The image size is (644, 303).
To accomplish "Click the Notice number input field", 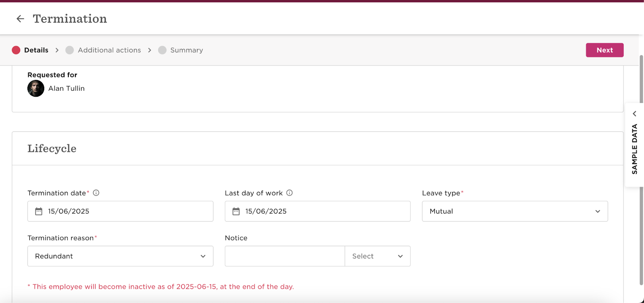I will click(x=285, y=256).
